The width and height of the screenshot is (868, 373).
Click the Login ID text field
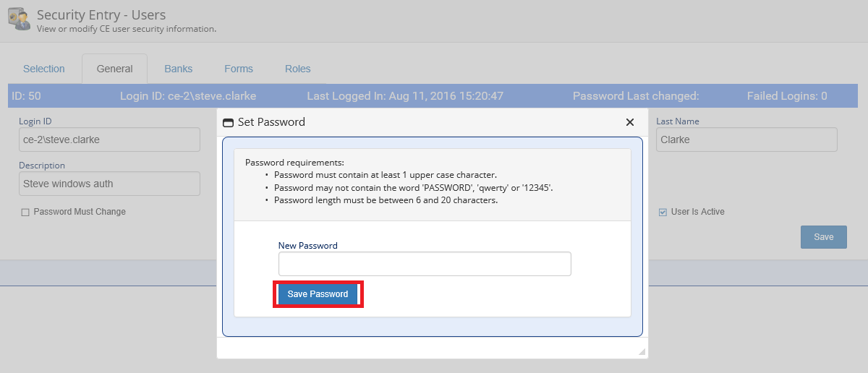point(109,140)
